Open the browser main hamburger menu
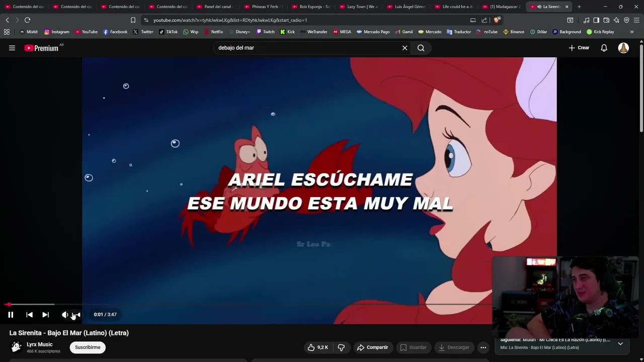The image size is (644, 362). pos(636,20)
